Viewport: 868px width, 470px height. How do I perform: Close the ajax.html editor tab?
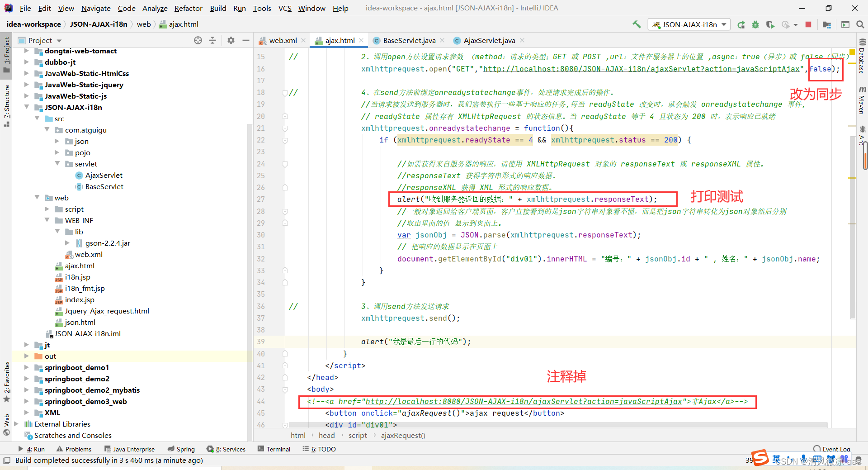coord(361,40)
